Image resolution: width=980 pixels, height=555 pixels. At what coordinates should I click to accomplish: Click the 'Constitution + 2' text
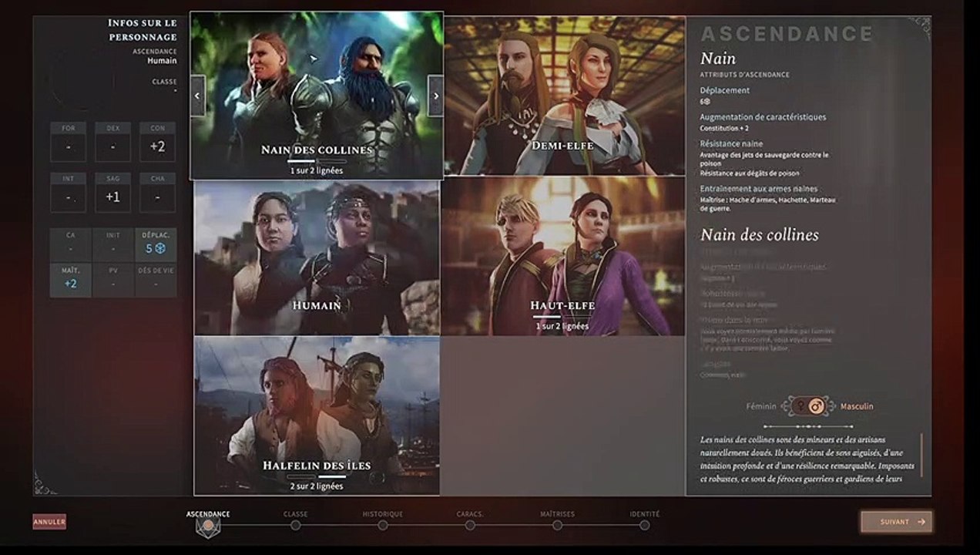[x=724, y=128]
